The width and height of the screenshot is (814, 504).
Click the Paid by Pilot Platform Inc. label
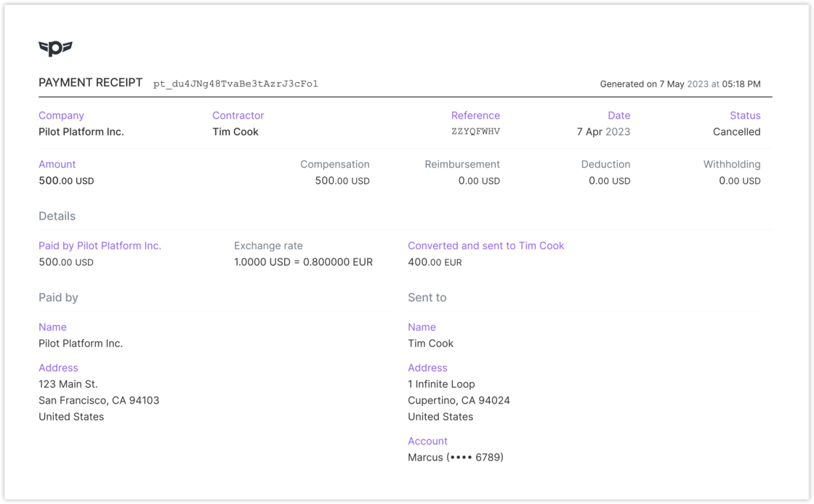(x=100, y=245)
